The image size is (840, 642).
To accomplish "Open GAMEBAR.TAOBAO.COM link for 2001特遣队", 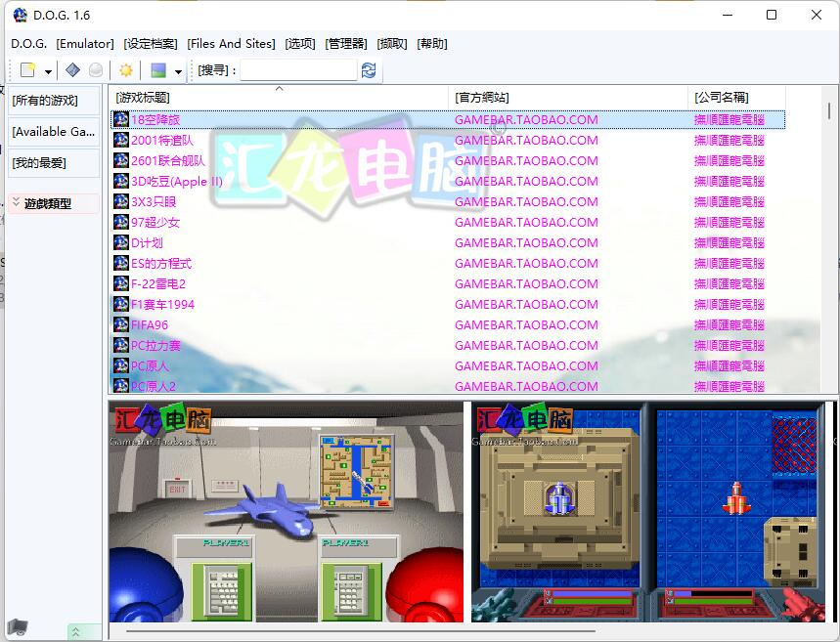I will 525,140.
